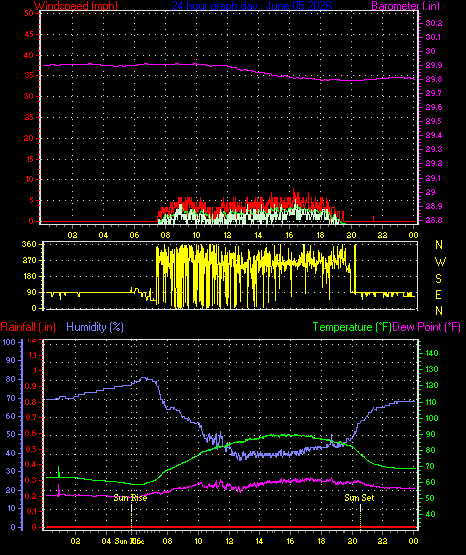Click the green 120 temperature scale value
The width and height of the screenshot is (466, 555).
tap(431, 385)
